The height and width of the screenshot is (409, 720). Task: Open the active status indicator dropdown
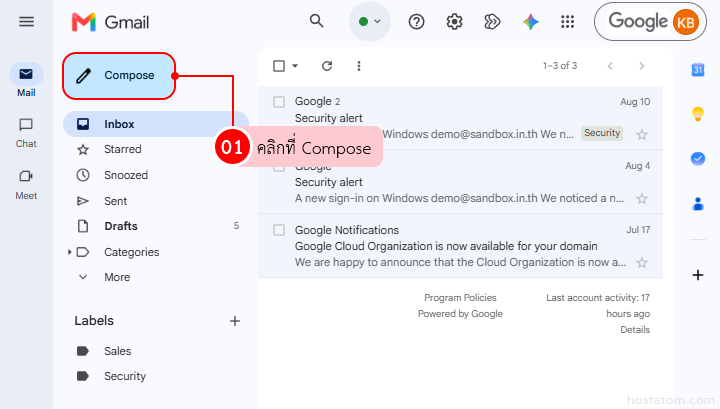pyautogui.click(x=370, y=22)
